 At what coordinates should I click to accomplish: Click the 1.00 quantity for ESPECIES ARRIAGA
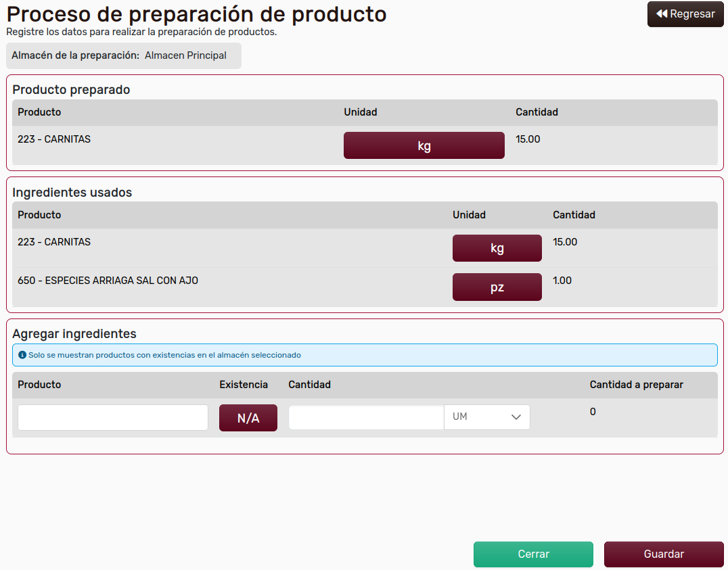tap(562, 281)
